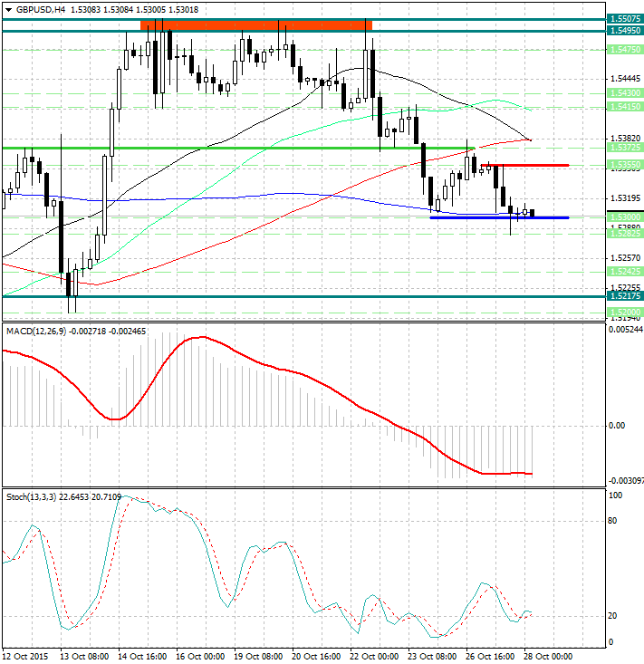Select the 1.52825 price level label

[625, 234]
